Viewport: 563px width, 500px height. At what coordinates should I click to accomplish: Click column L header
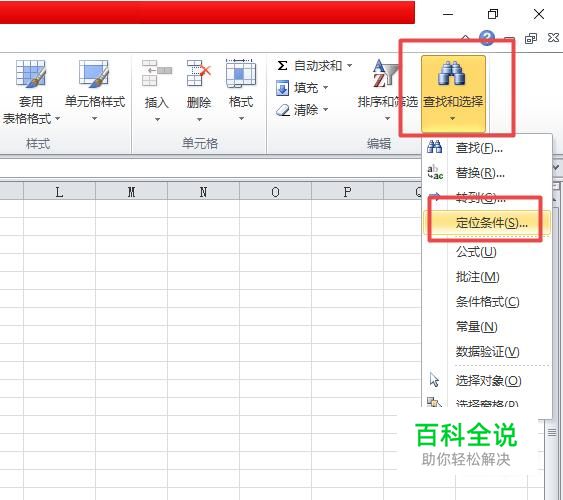click(x=59, y=192)
